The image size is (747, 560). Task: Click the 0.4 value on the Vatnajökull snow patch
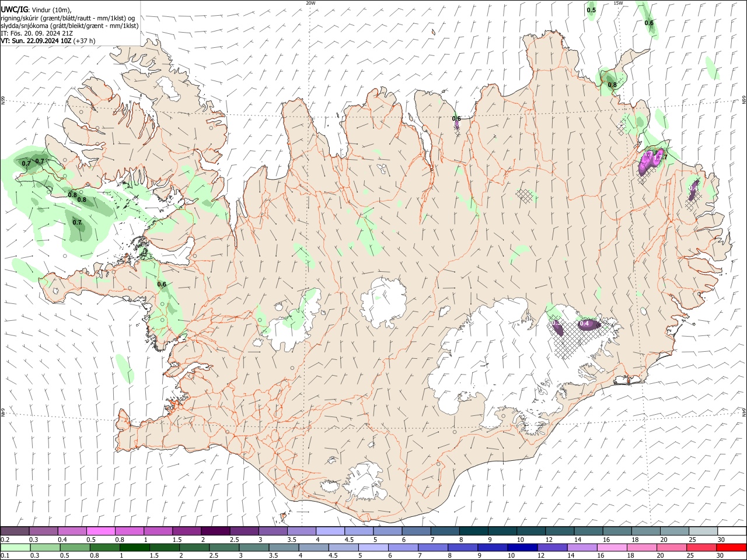click(x=584, y=324)
